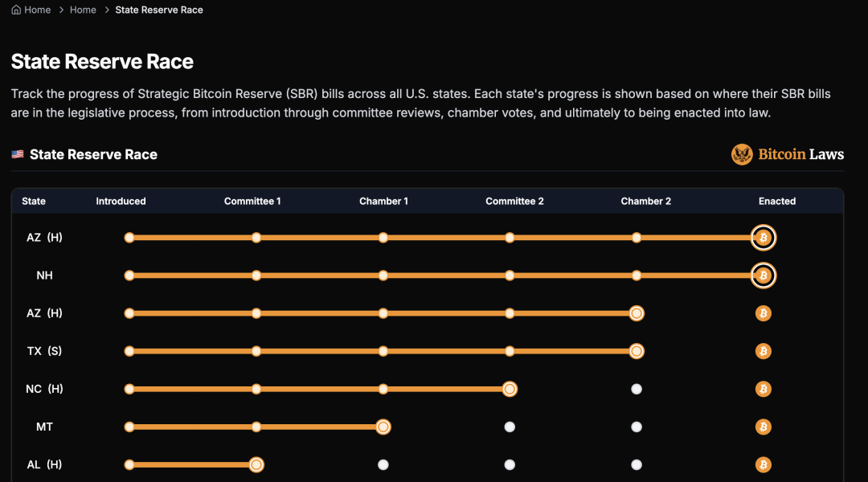
Task: Select the Enacted column header
Action: click(777, 202)
